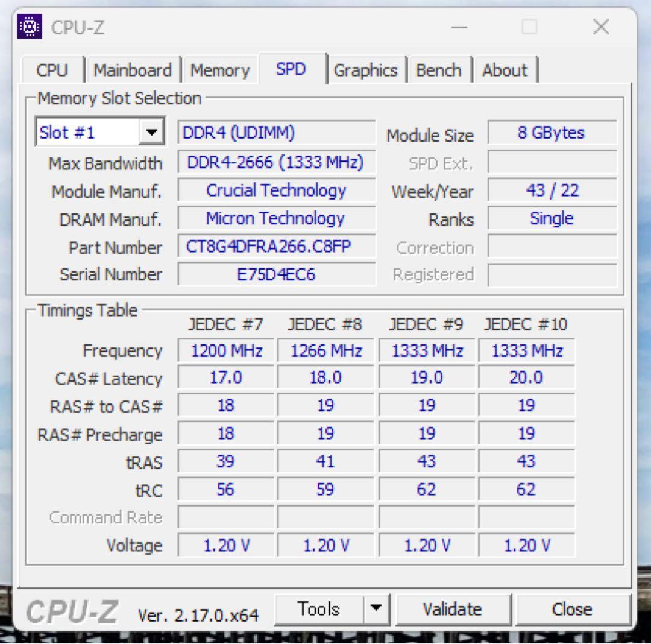Viewport: 651px width, 644px height.
Task: Click the JEDEC #9 column header
Action: coord(426,324)
